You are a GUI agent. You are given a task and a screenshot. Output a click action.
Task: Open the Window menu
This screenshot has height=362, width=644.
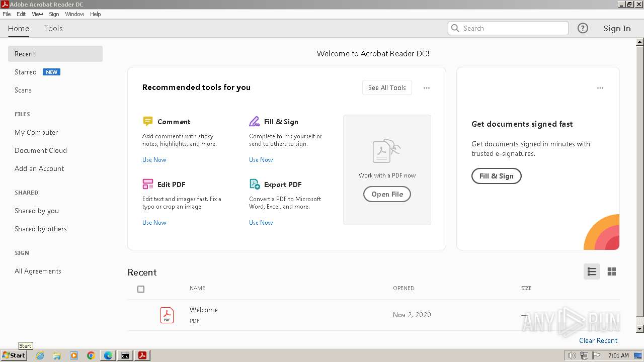(x=74, y=14)
